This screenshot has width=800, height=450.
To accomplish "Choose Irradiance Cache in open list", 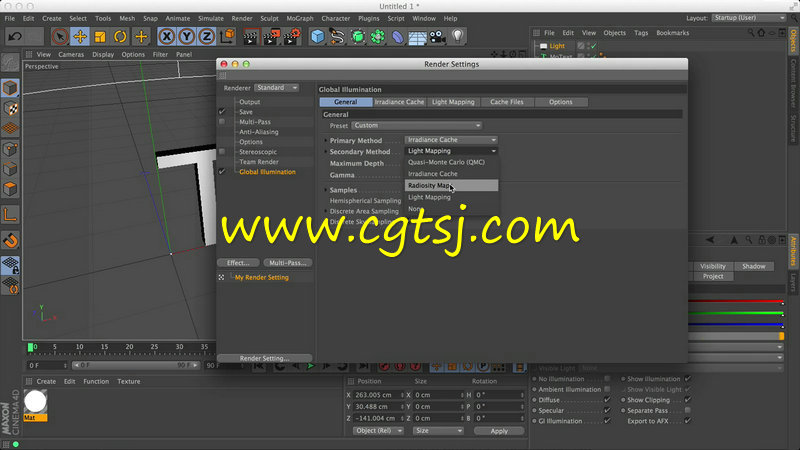I will coord(451,174).
